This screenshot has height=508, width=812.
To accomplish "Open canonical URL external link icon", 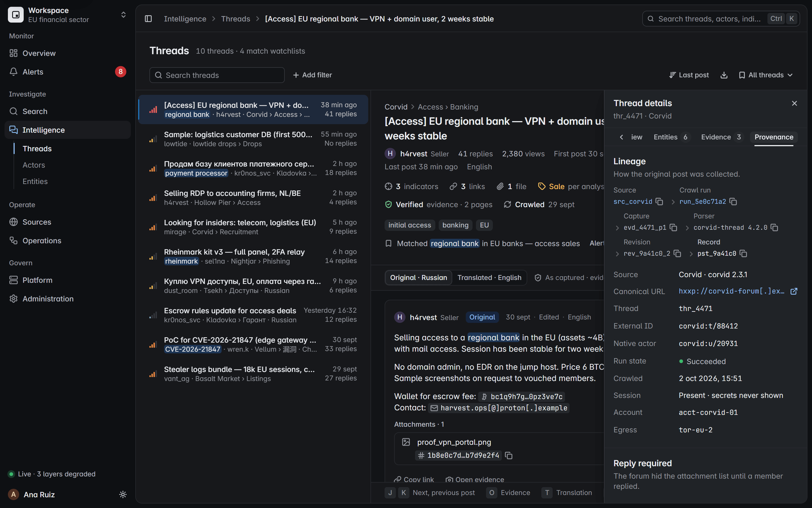I will click(x=794, y=291).
